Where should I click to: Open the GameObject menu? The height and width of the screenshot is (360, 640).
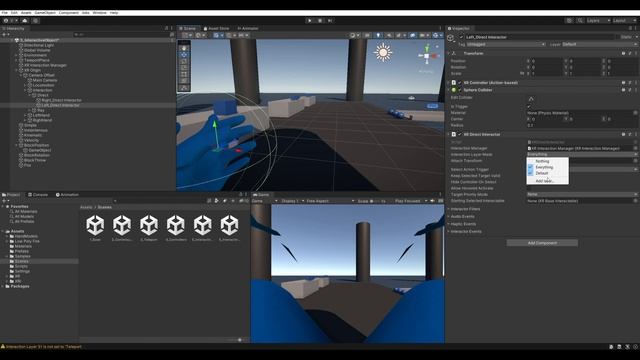(45, 13)
